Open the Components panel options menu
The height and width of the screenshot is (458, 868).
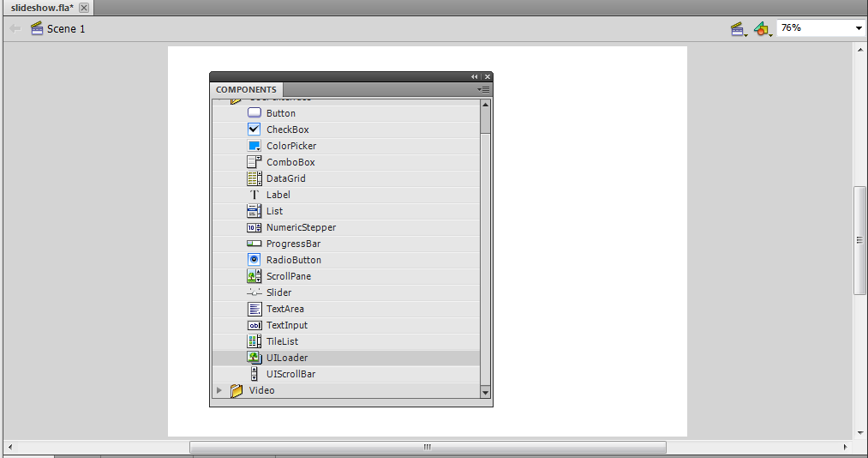tap(483, 90)
